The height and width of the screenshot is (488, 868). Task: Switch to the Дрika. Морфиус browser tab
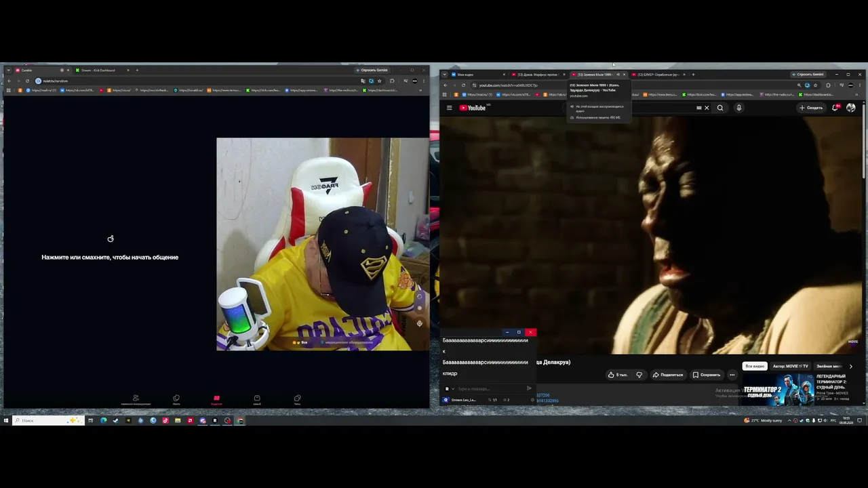click(x=538, y=75)
